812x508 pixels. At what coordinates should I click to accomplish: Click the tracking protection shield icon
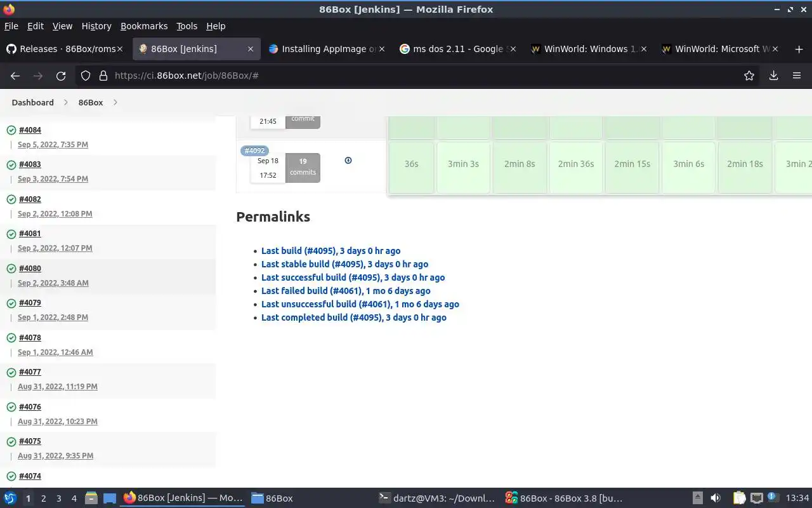[x=86, y=76]
